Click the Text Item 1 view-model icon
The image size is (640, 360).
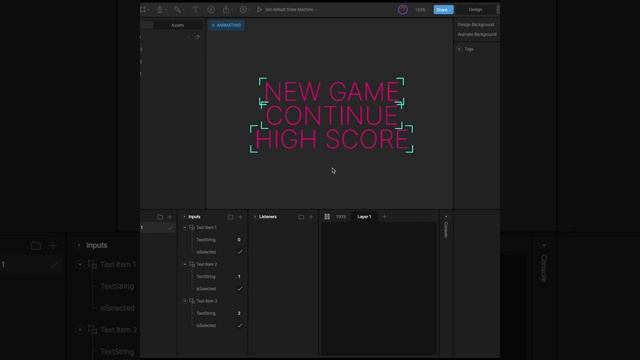coord(192,227)
